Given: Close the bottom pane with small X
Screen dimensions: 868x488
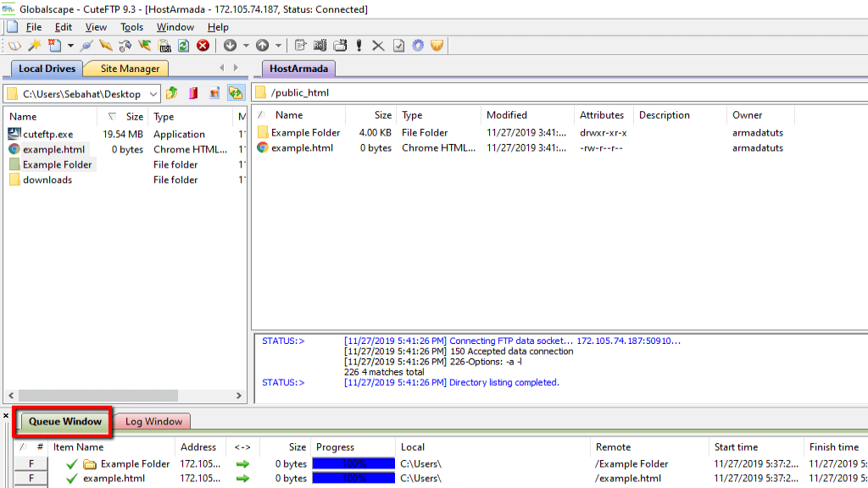Looking at the screenshot, I should 6,415.
